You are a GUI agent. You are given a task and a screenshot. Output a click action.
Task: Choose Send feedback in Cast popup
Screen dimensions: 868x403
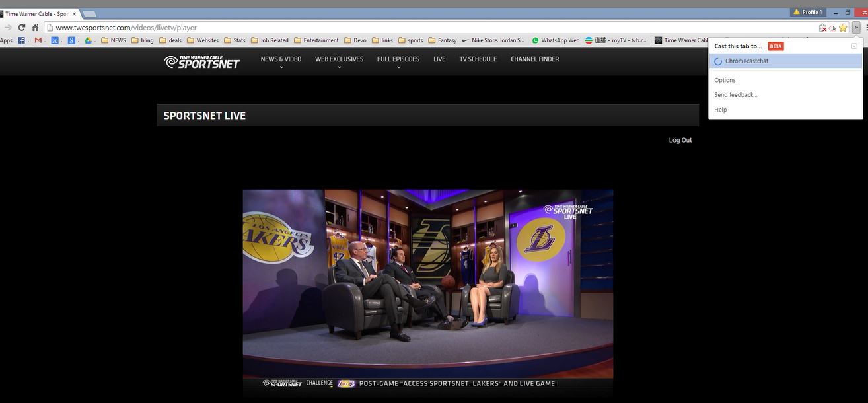(x=736, y=95)
